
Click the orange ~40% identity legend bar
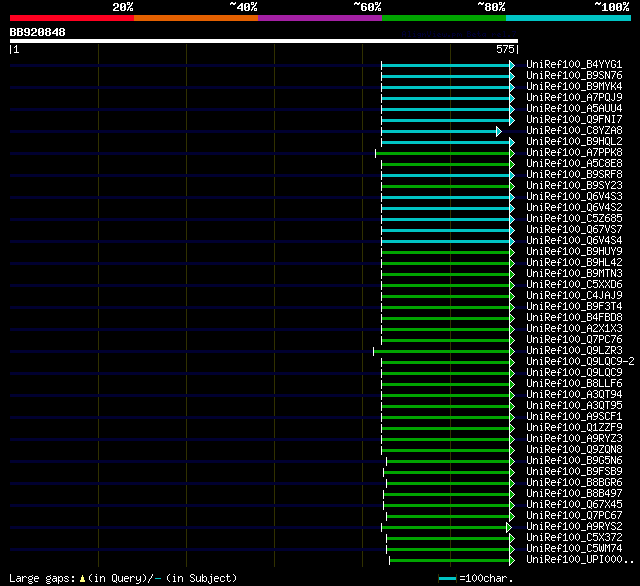(x=196, y=18)
